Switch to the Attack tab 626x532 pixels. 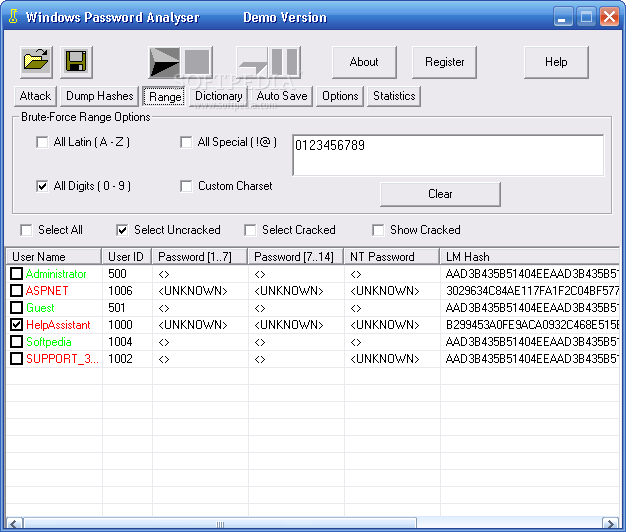tap(36, 96)
